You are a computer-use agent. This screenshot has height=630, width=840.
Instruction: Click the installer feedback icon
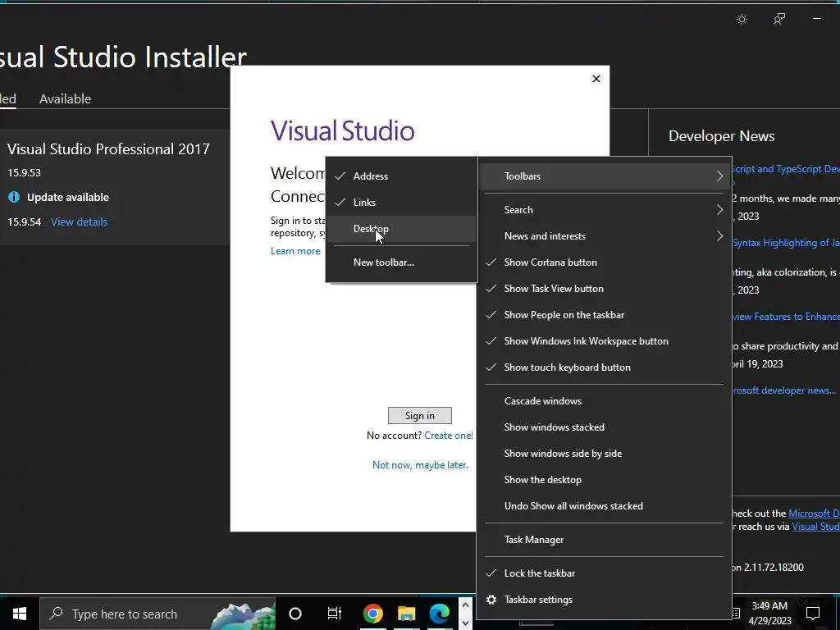[779, 20]
